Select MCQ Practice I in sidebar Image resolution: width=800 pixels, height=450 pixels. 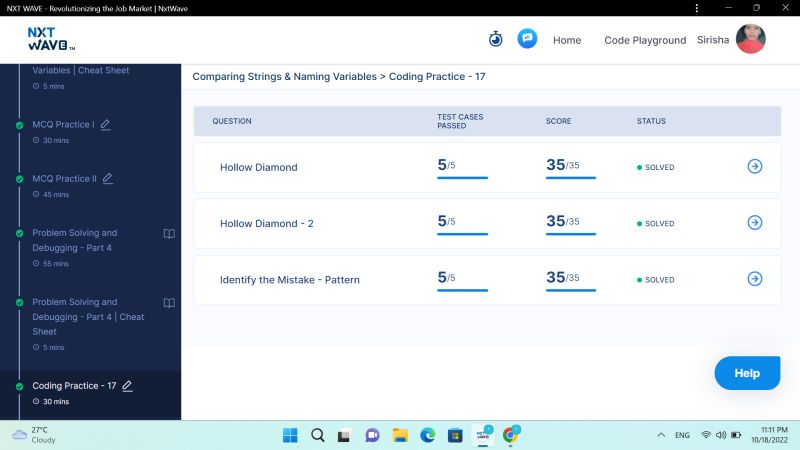pos(63,125)
